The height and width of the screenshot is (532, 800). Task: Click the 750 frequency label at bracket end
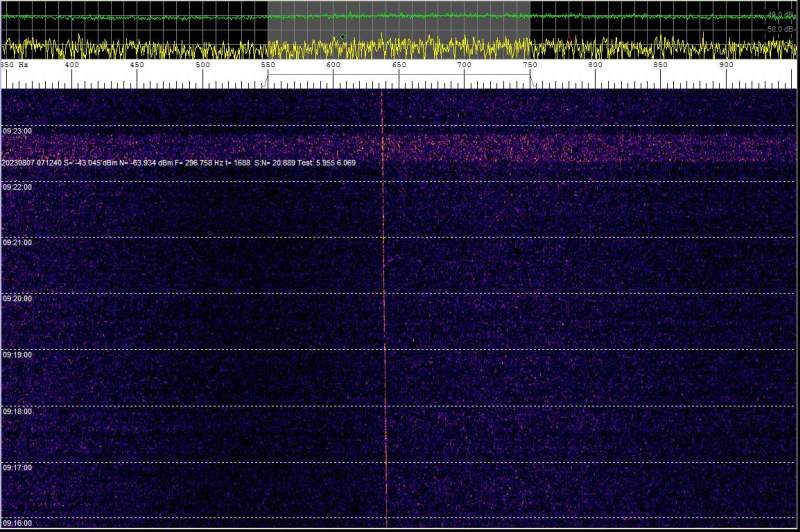coord(530,65)
